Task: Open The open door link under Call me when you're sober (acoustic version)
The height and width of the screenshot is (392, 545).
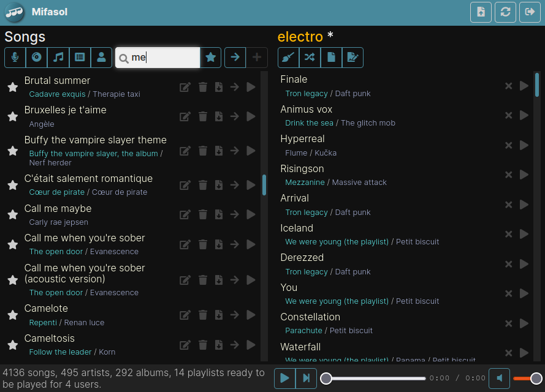Action: 56,293
